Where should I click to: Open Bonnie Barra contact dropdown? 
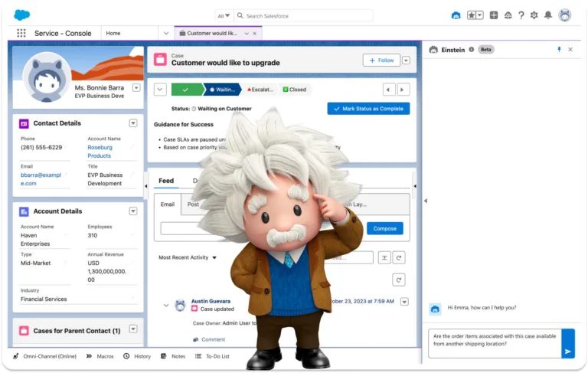136,88
